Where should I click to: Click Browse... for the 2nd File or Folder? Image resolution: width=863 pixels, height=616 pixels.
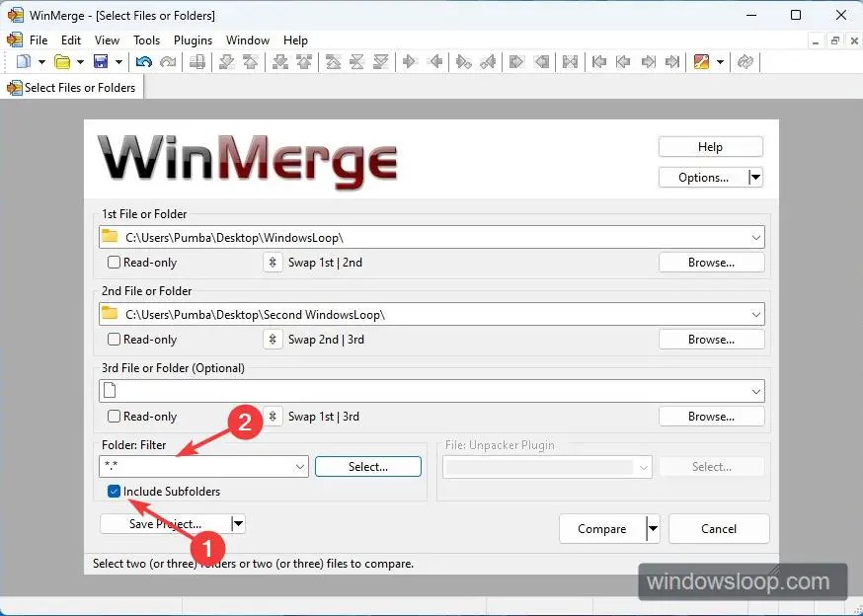click(711, 340)
